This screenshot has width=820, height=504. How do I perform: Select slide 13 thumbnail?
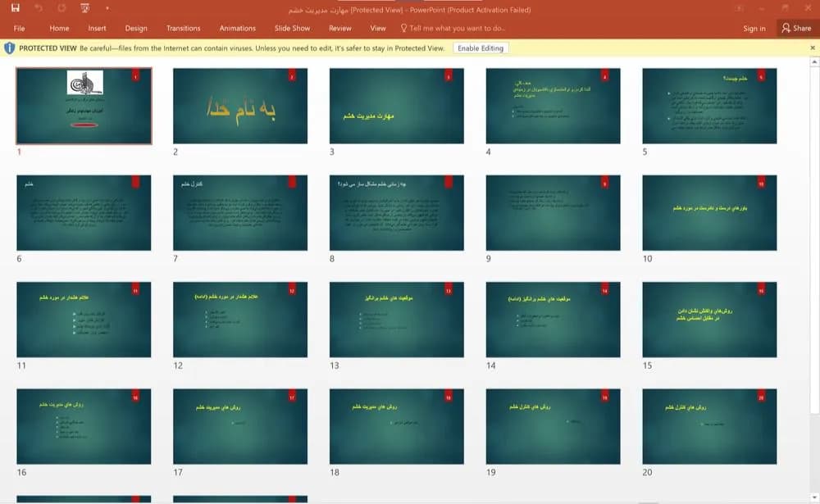pos(396,320)
